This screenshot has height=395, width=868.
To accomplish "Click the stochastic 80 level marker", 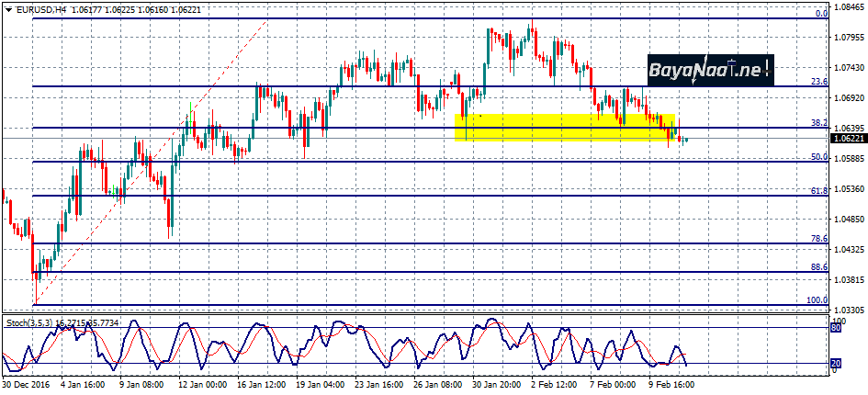I will click(x=836, y=327).
